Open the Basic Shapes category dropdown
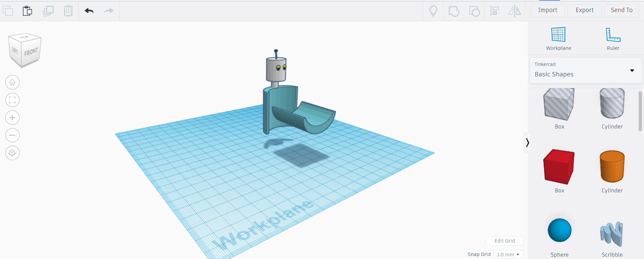 coord(586,70)
